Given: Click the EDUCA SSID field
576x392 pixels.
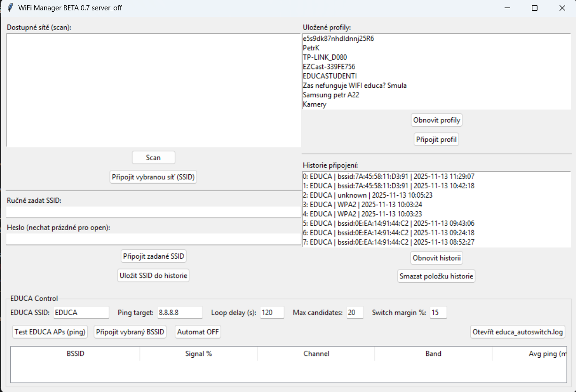Looking at the screenshot, I should coord(81,312).
